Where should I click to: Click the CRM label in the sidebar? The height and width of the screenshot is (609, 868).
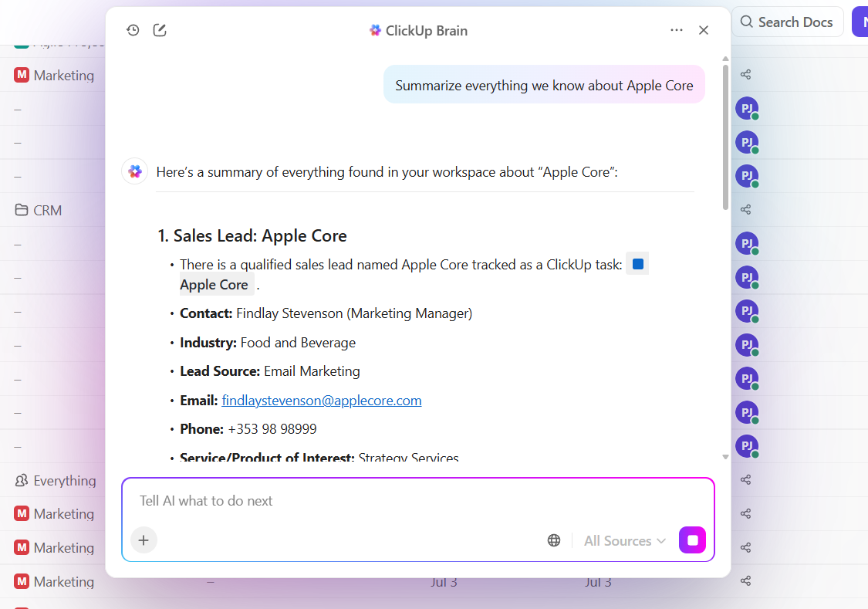point(48,211)
